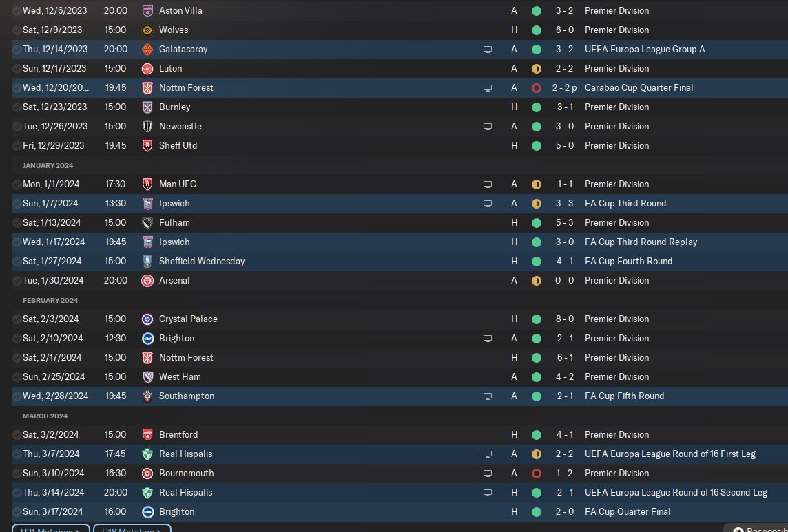This screenshot has width=788, height=532.
Task: Expand the U18 Matches dropdown button
Action: pyautogui.click(x=132, y=529)
